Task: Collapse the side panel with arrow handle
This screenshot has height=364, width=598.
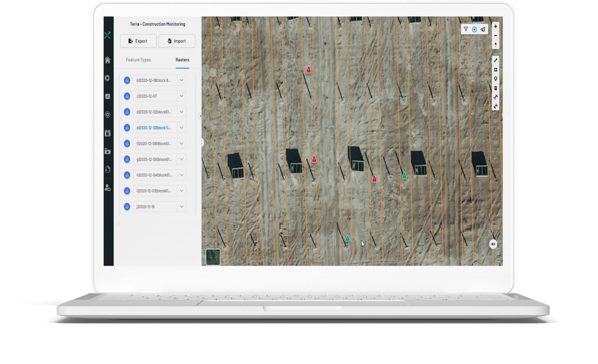Action: tap(200, 116)
